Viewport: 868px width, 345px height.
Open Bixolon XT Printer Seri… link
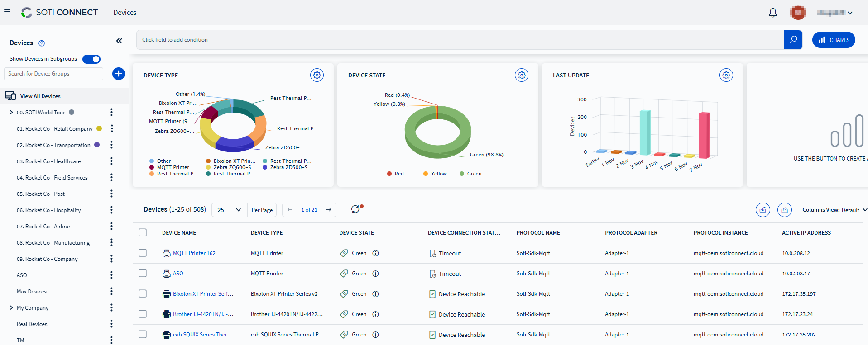[x=203, y=294]
